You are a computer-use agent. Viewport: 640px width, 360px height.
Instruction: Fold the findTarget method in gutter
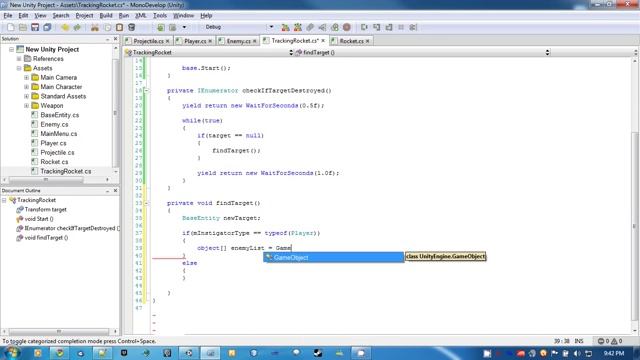[x=147, y=203]
